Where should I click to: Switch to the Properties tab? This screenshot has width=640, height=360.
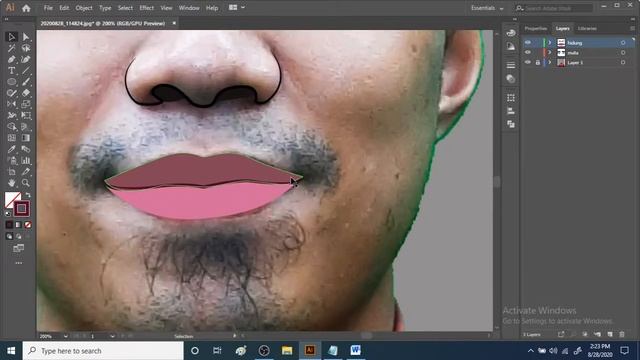[x=536, y=29]
